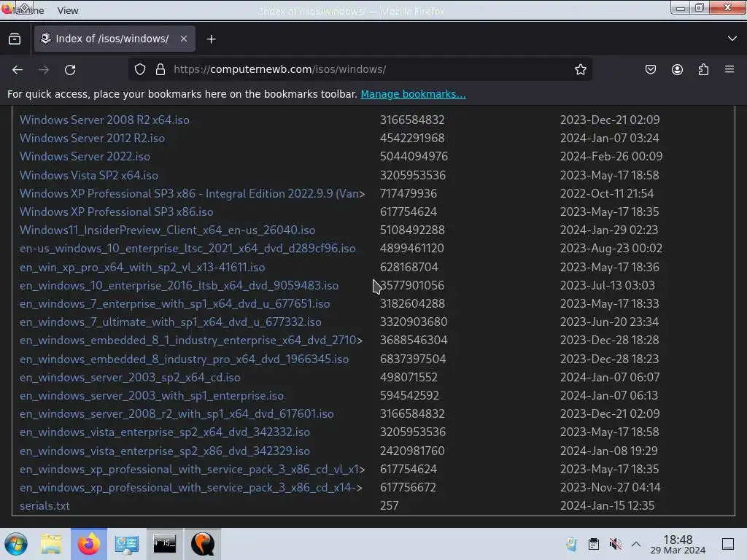
Task: View site security lock information
Action: coord(160,69)
